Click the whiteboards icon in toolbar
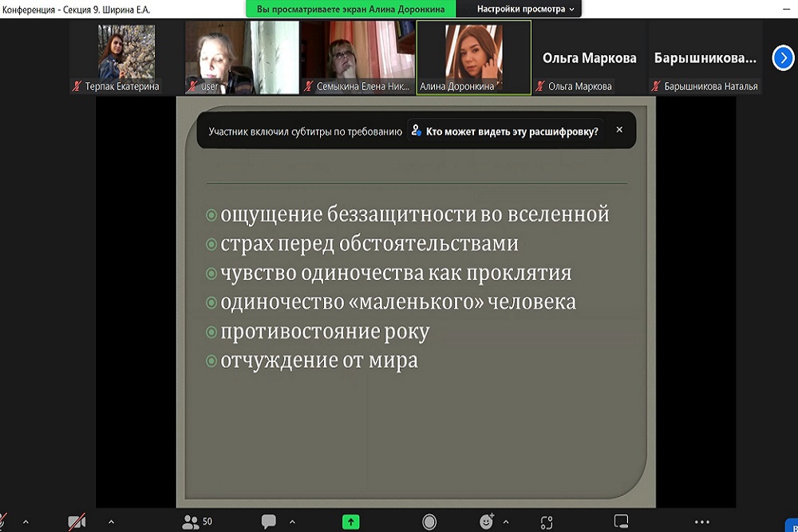The image size is (798, 532). pyautogui.click(x=621, y=522)
